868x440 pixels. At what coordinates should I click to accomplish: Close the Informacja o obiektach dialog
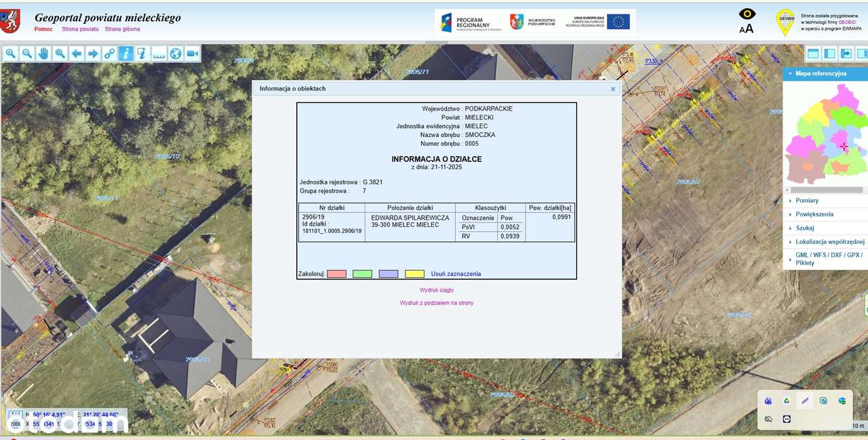(x=613, y=89)
